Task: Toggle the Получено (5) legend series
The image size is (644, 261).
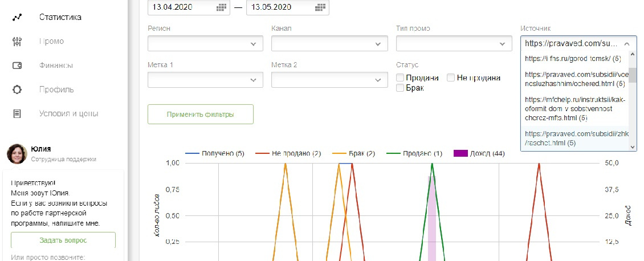Action: [x=215, y=153]
